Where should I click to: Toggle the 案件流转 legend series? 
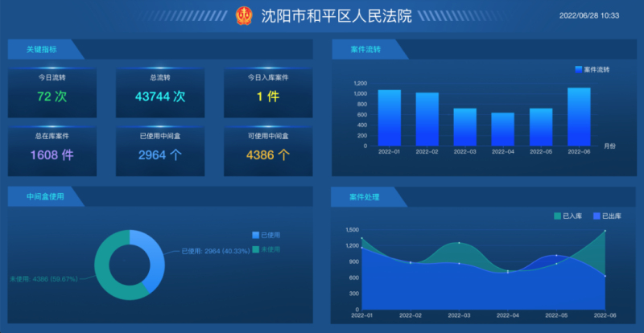tap(592, 70)
